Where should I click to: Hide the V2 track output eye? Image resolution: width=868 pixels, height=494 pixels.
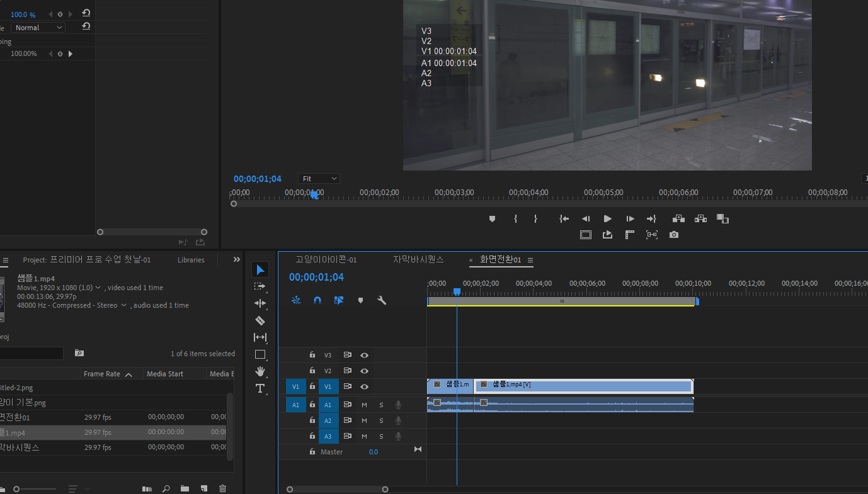click(x=364, y=371)
